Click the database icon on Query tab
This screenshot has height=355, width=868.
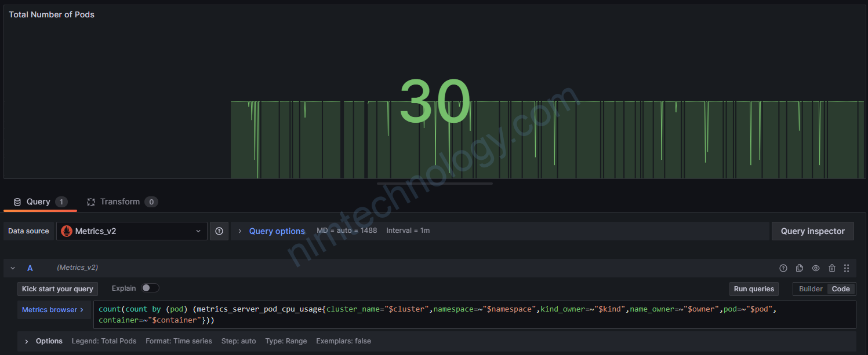(17, 202)
